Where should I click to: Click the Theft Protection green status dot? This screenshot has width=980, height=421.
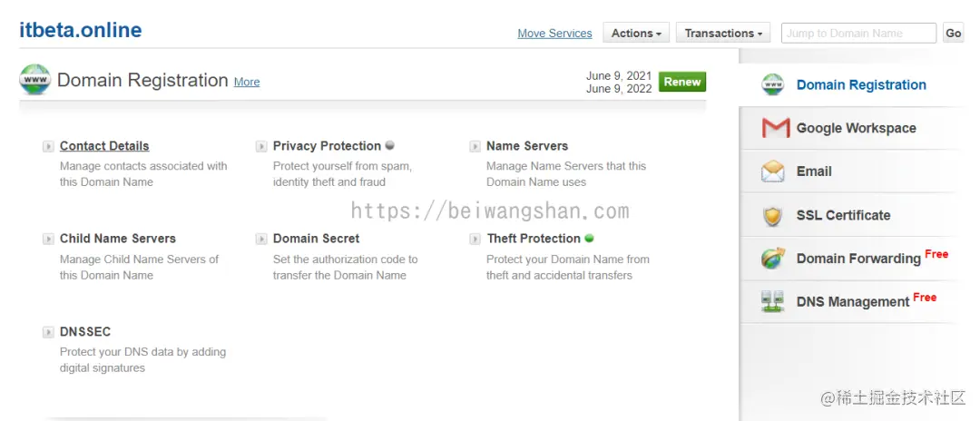coord(589,238)
